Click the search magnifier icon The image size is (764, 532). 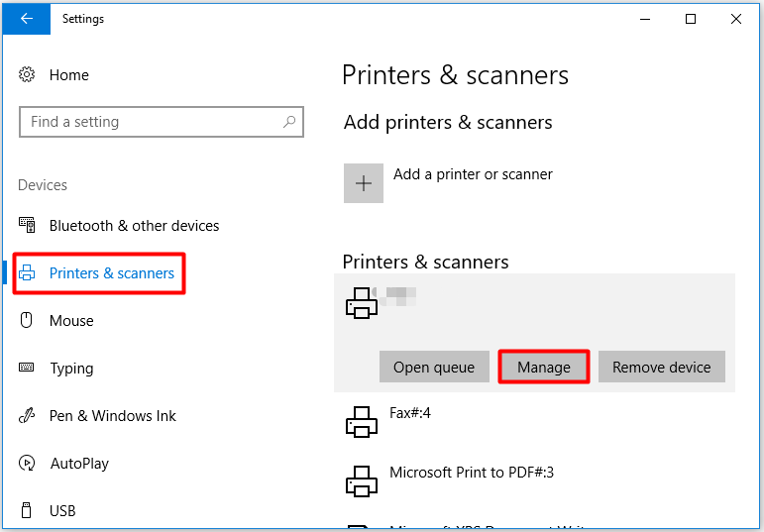coord(289,121)
